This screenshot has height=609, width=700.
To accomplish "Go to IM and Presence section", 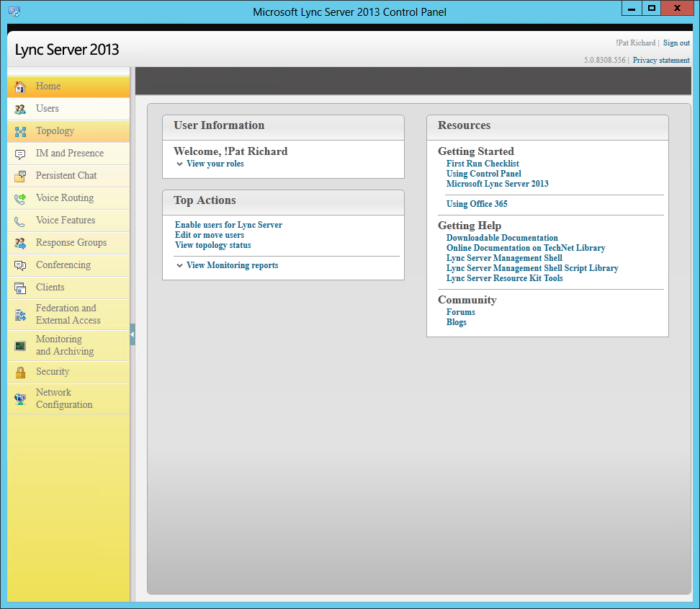I will click(68, 154).
